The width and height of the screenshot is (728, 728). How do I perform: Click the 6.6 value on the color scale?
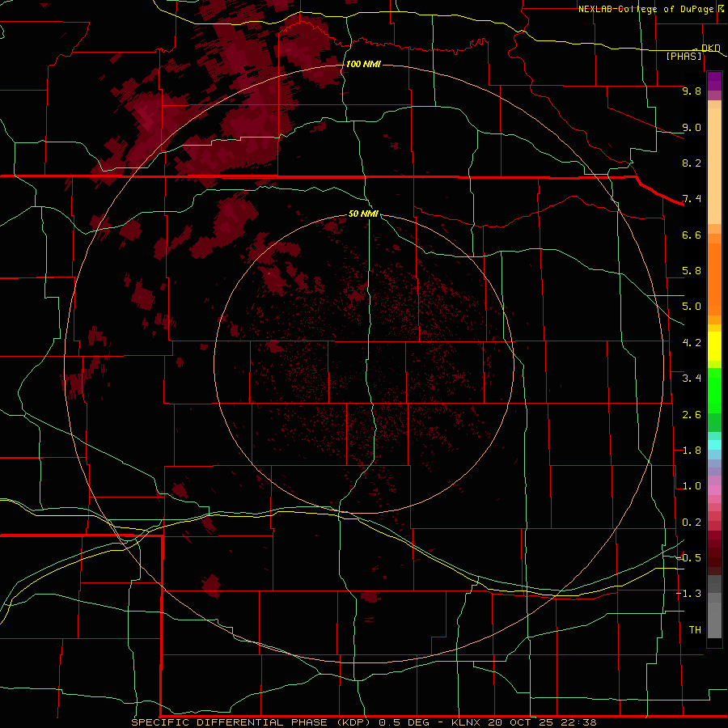692,235
